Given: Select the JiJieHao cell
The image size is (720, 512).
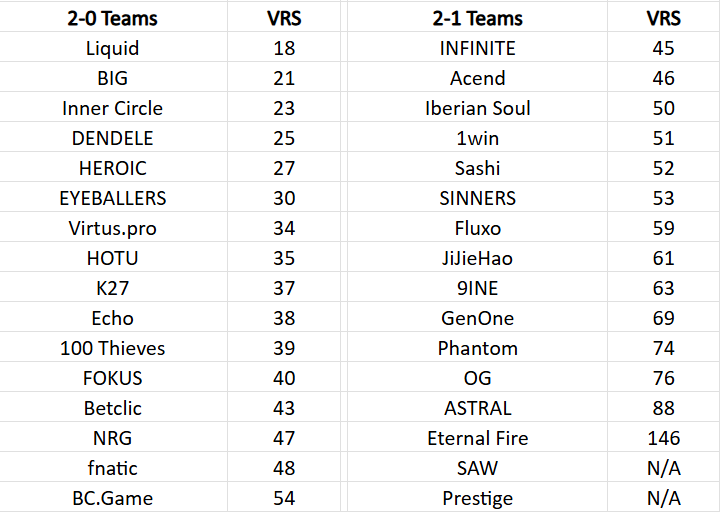Looking at the screenshot, I should coord(478,258).
